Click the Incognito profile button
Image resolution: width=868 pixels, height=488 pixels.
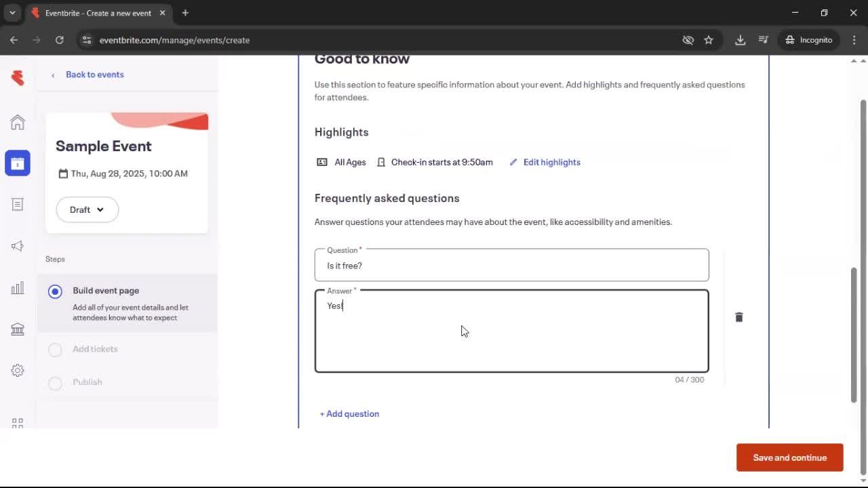(x=809, y=40)
